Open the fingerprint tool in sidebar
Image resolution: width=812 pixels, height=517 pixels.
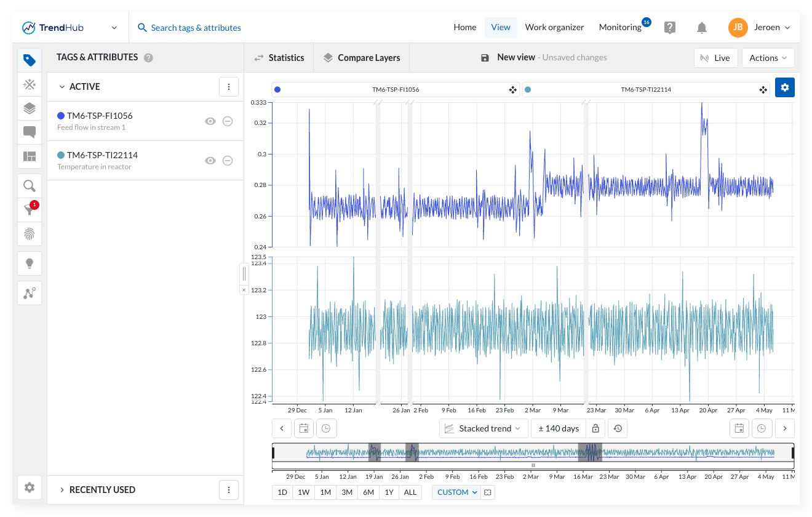coord(29,234)
